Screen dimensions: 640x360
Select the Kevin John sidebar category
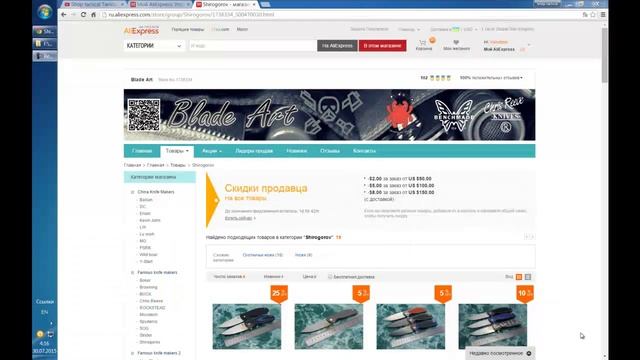point(150,220)
